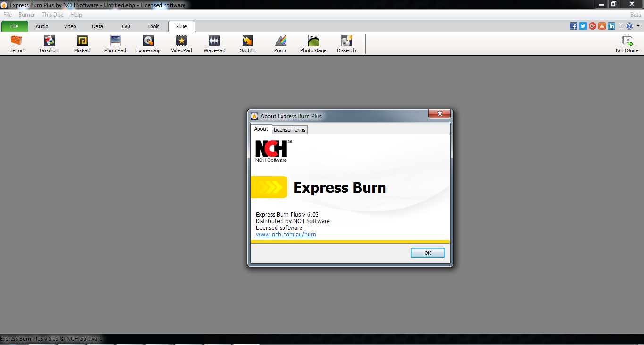
Task: Launch Prism video converter
Action: click(280, 44)
